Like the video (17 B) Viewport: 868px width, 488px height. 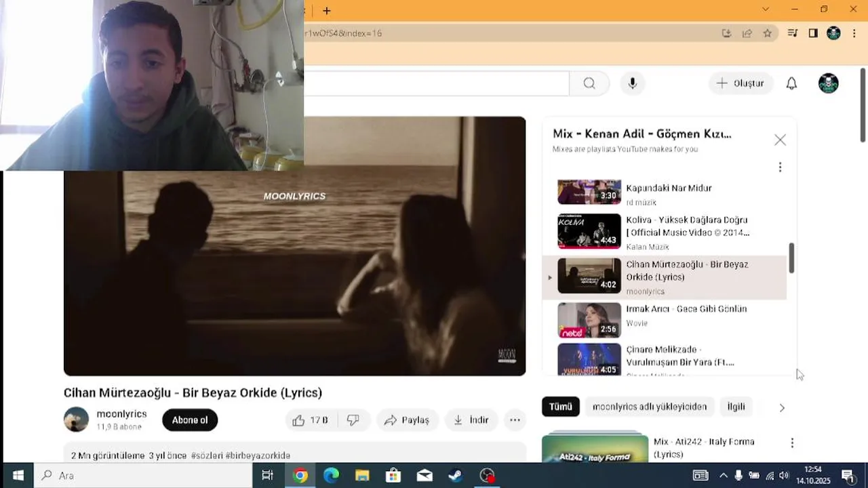pos(310,420)
